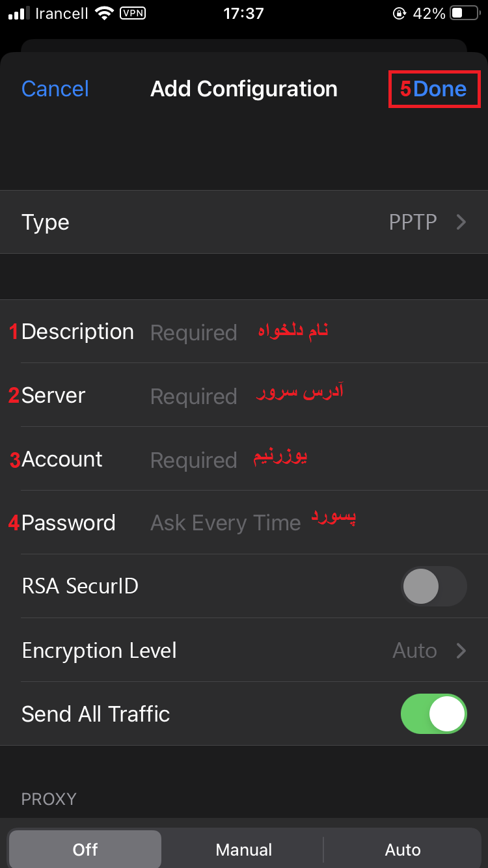Viewport: 488px width, 868px height.
Task: Tap the battery icon in status bar
Action: point(465,13)
